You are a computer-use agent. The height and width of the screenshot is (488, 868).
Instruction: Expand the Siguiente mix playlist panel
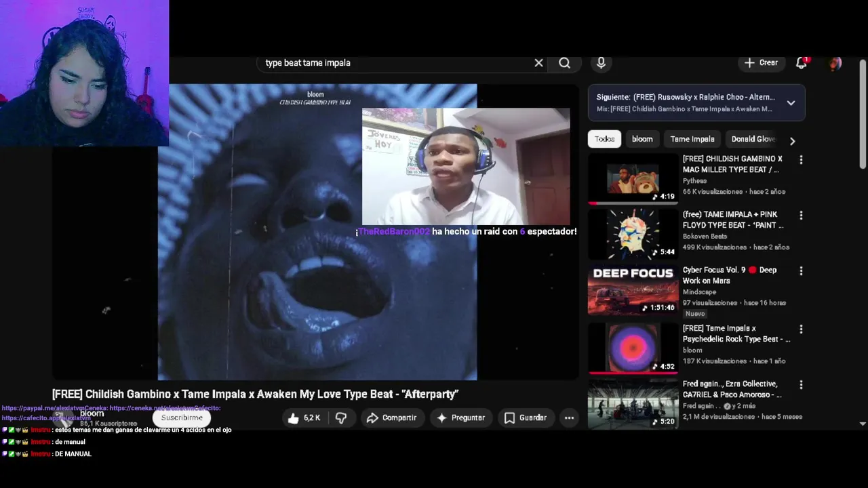click(791, 103)
